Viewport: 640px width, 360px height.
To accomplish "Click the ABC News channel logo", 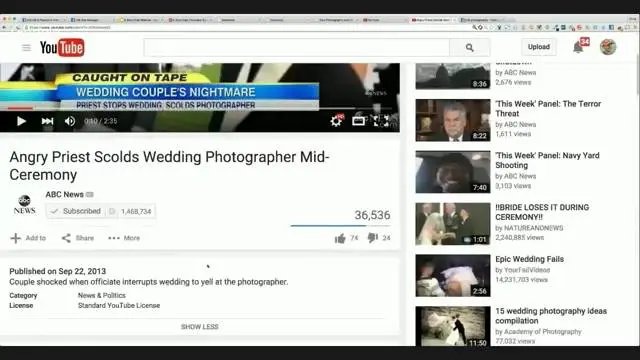I will pos(24,205).
